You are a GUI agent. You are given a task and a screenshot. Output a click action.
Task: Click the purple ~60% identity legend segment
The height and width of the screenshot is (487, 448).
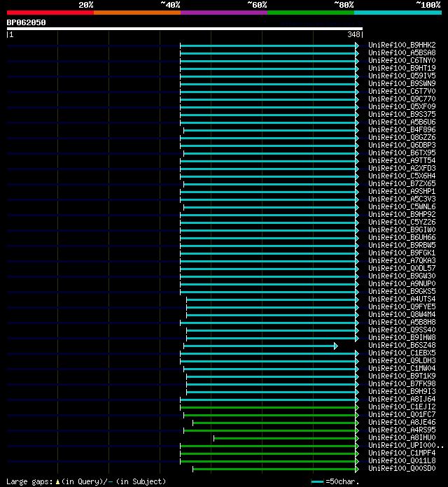(x=224, y=13)
